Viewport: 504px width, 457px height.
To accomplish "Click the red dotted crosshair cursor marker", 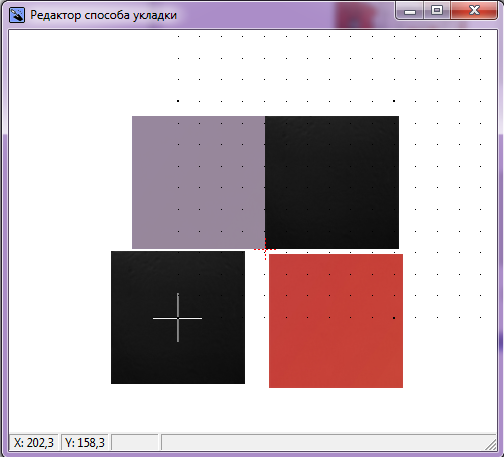I will click(265, 249).
